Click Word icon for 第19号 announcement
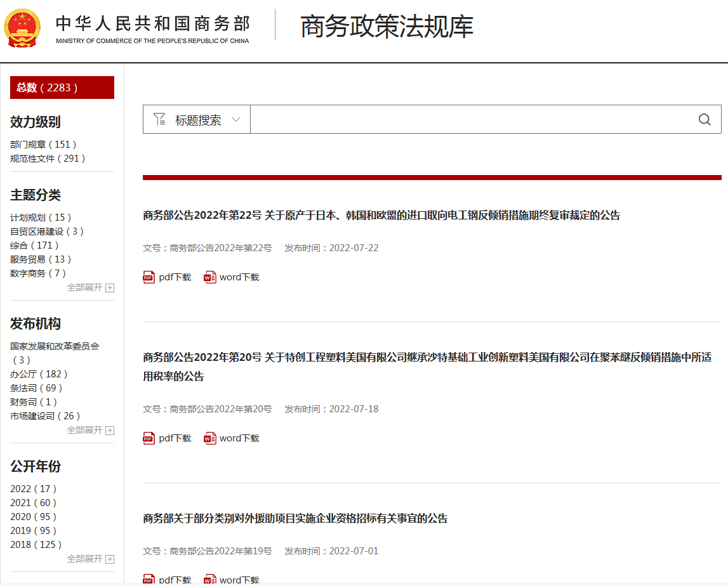Image resolution: width=728 pixels, height=586 pixels. [210, 580]
